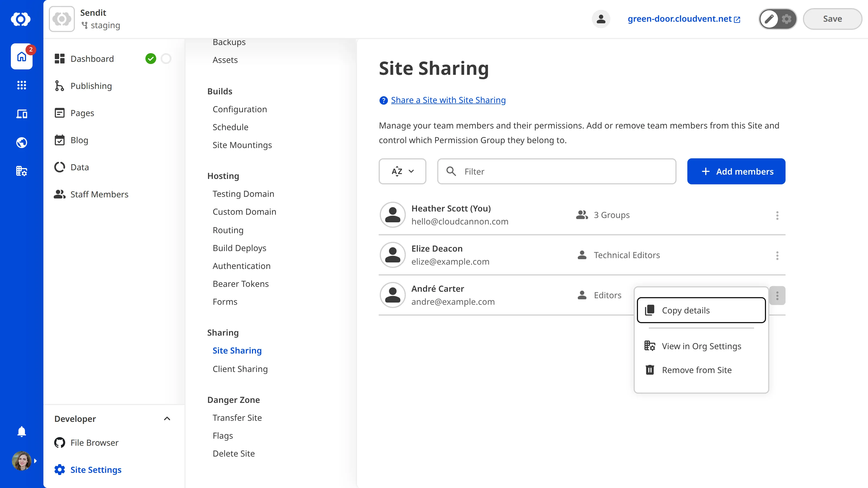Click the CloudCannon logo at top left

click(x=21, y=19)
